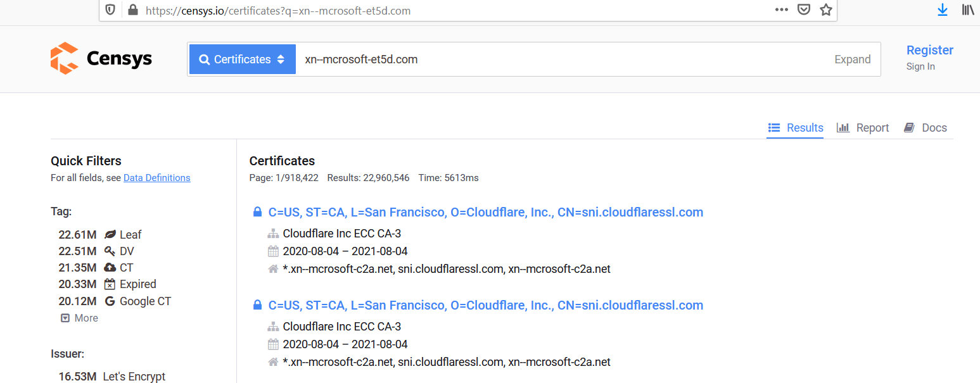Click the DV key icon in the Tag list

pos(109,251)
